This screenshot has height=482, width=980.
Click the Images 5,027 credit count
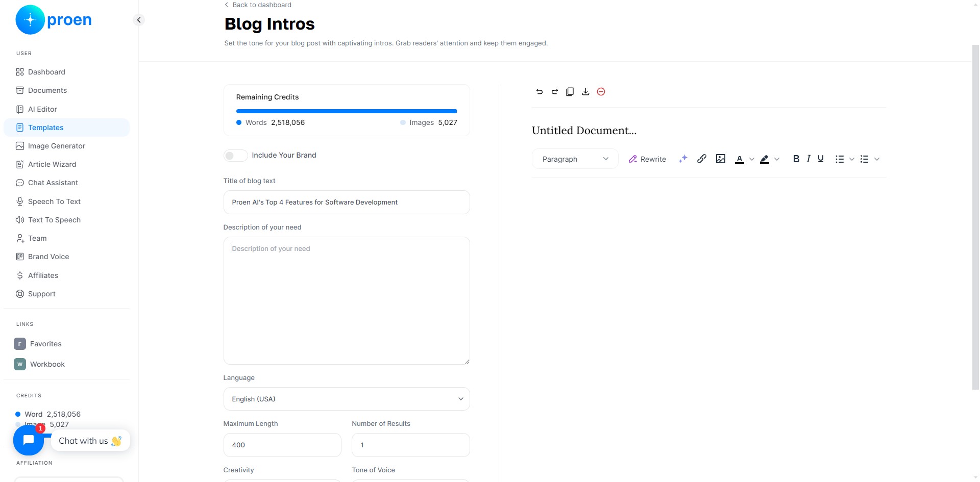[429, 122]
